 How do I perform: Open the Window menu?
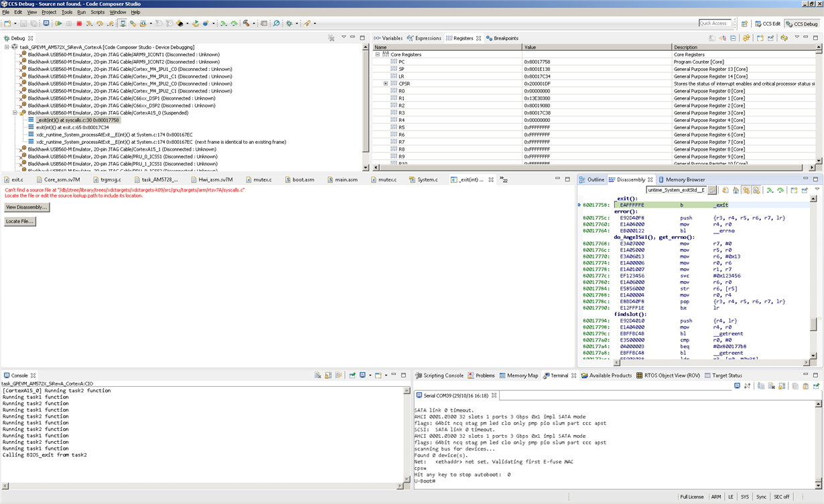(118, 12)
